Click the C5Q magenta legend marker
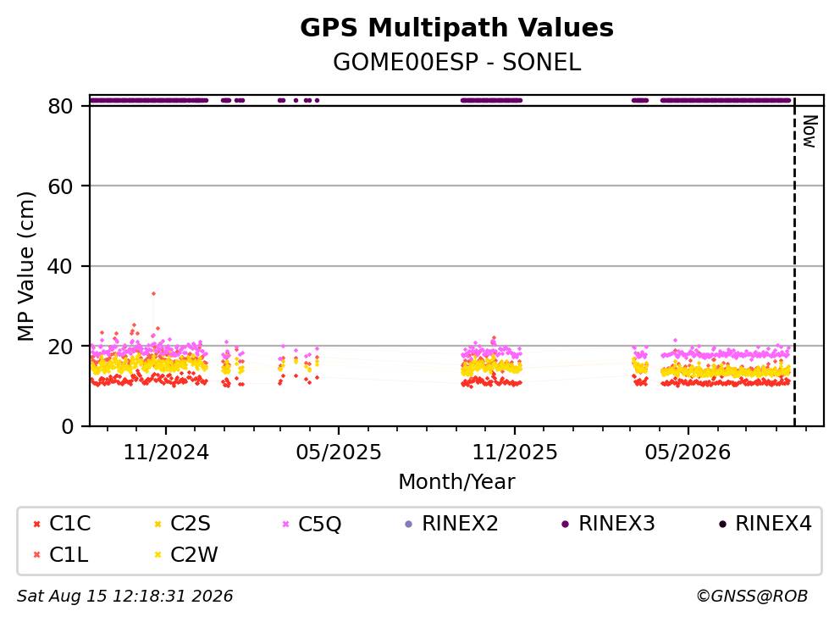Screen dimensions: 840x622 (x=285, y=524)
